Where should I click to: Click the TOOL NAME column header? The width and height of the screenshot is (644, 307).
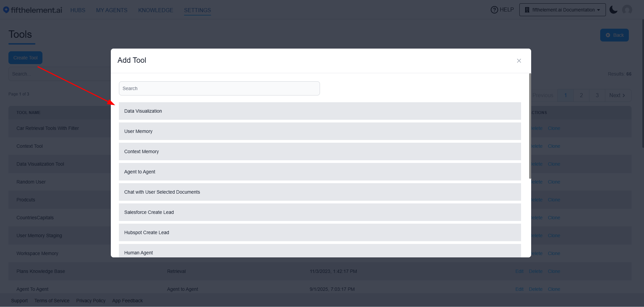click(28, 113)
